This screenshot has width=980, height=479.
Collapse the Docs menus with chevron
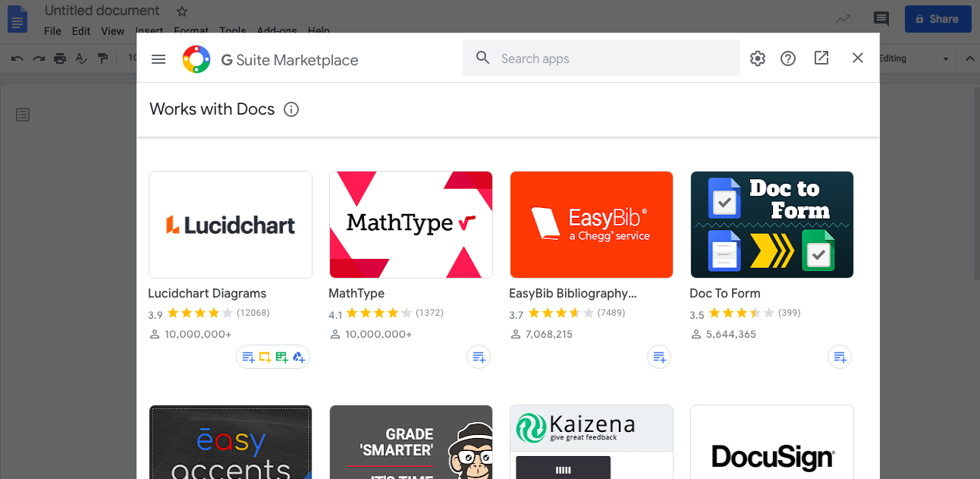pos(969,58)
